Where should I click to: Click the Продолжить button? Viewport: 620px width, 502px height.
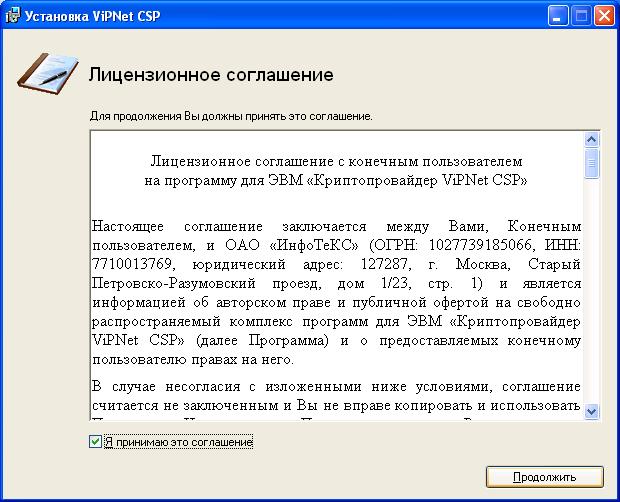[x=544, y=477]
